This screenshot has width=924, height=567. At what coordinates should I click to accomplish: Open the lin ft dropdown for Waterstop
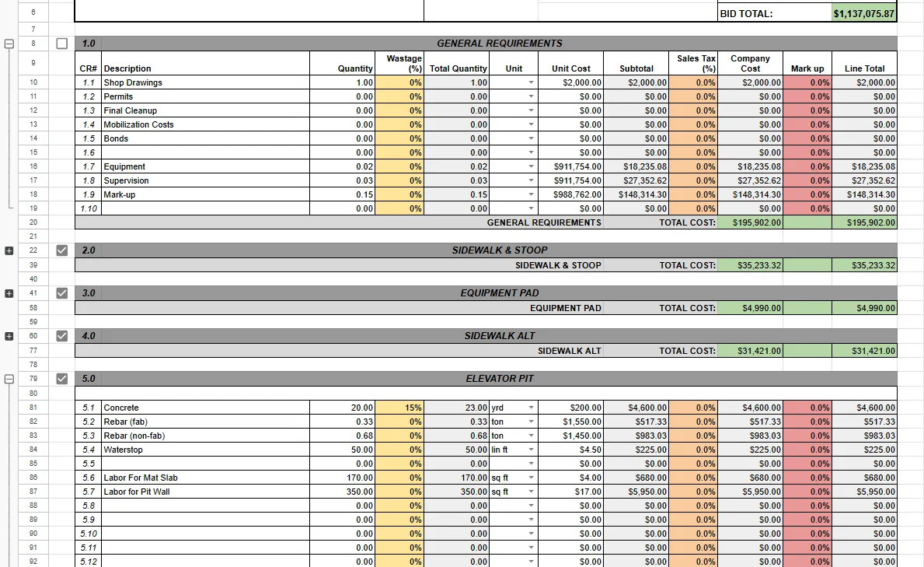click(x=530, y=450)
